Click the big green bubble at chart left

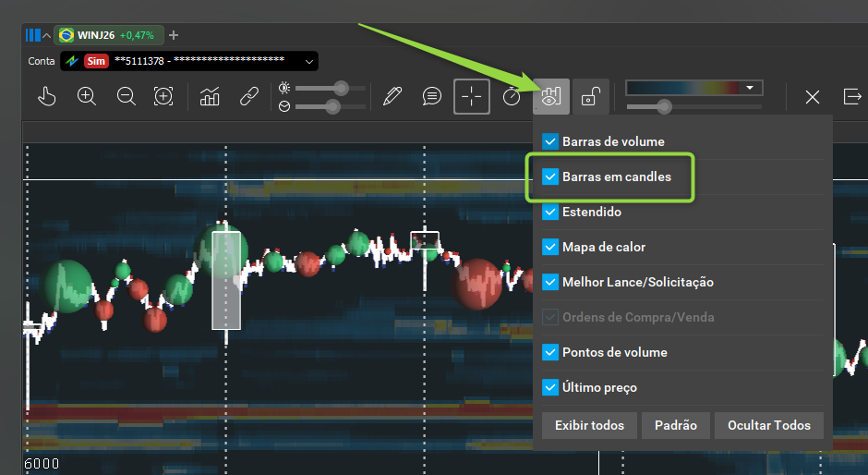pos(67,286)
